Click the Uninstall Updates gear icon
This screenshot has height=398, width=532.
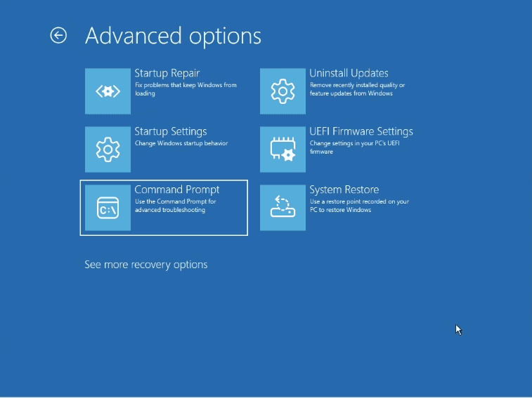[283, 91]
